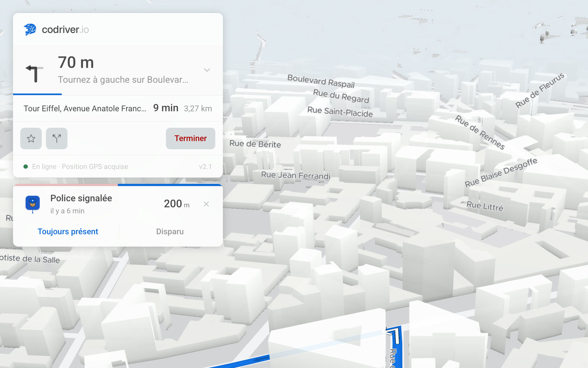Click the turn-left maneuver arrow icon
Viewport: 588px width, 368px height.
coord(34,73)
